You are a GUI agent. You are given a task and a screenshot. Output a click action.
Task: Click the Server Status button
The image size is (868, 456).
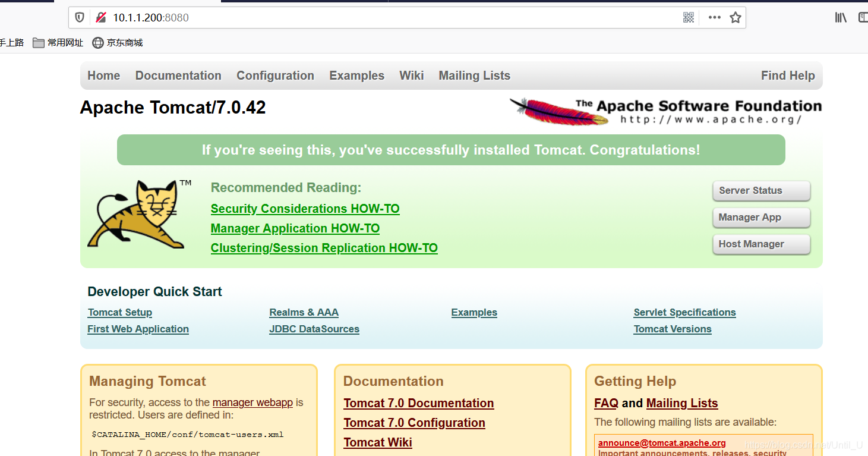coord(761,191)
